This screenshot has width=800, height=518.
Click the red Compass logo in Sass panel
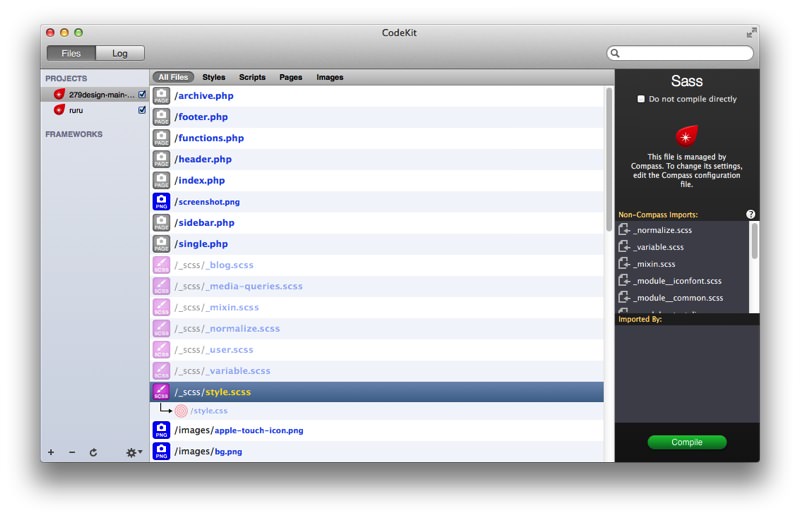point(686,136)
